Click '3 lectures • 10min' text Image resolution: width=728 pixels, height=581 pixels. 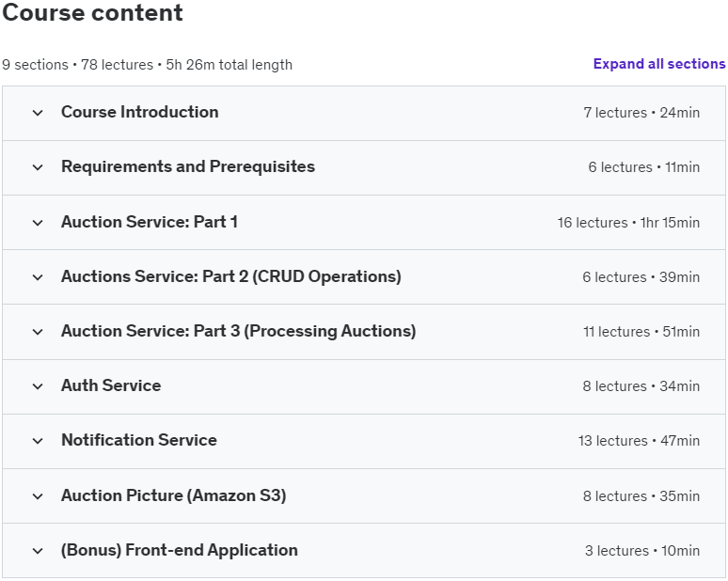pos(642,551)
